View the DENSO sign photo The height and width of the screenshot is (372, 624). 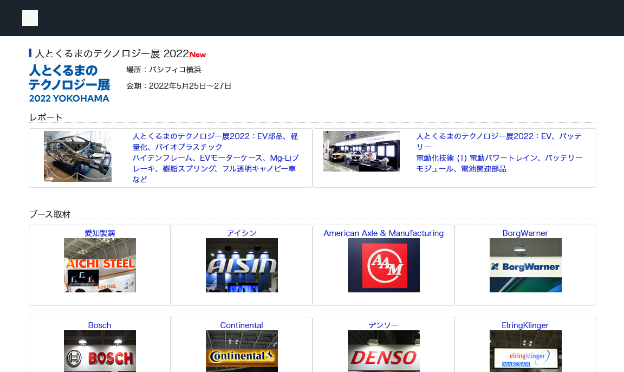click(x=384, y=351)
